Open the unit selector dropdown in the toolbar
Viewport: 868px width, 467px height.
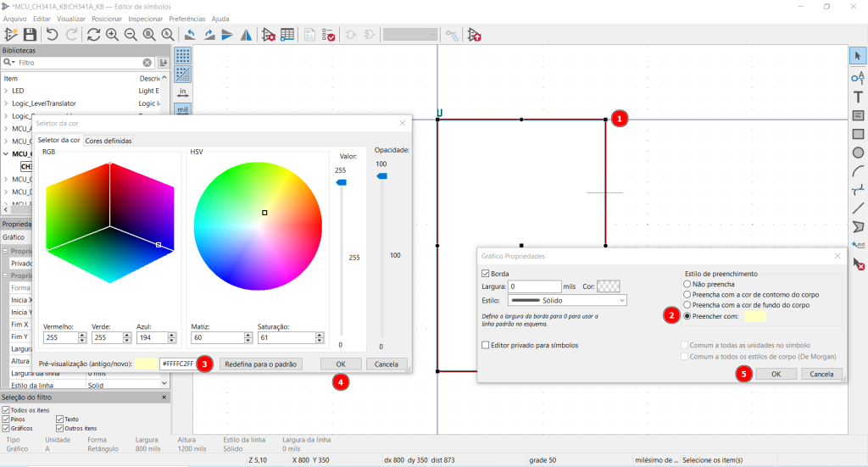pos(410,35)
